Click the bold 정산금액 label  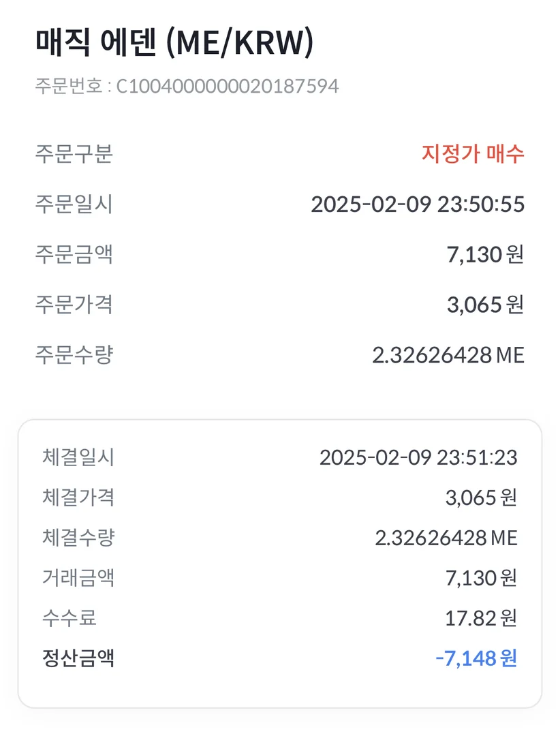click(x=78, y=658)
